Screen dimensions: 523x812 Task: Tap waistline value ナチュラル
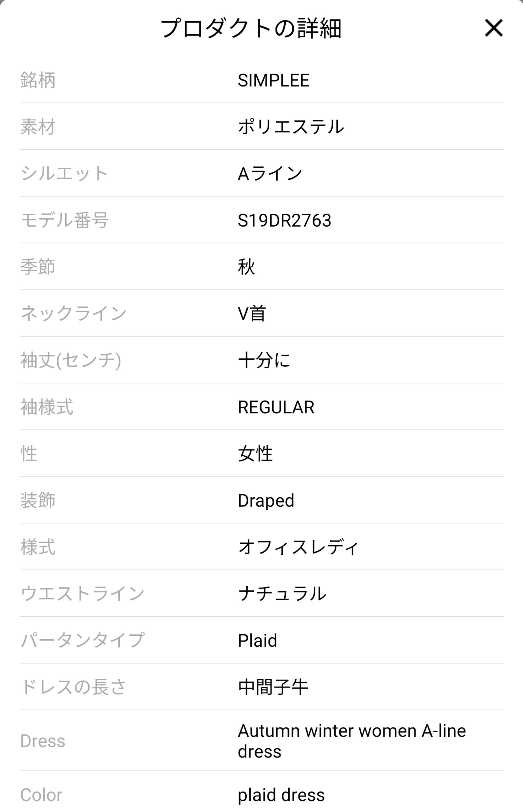[x=282, y=594]
